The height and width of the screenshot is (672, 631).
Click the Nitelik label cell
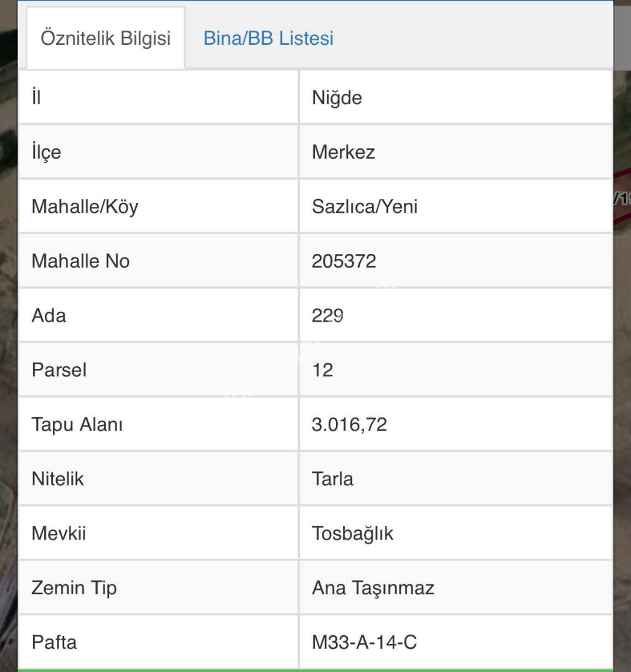(x=57, y=479)
